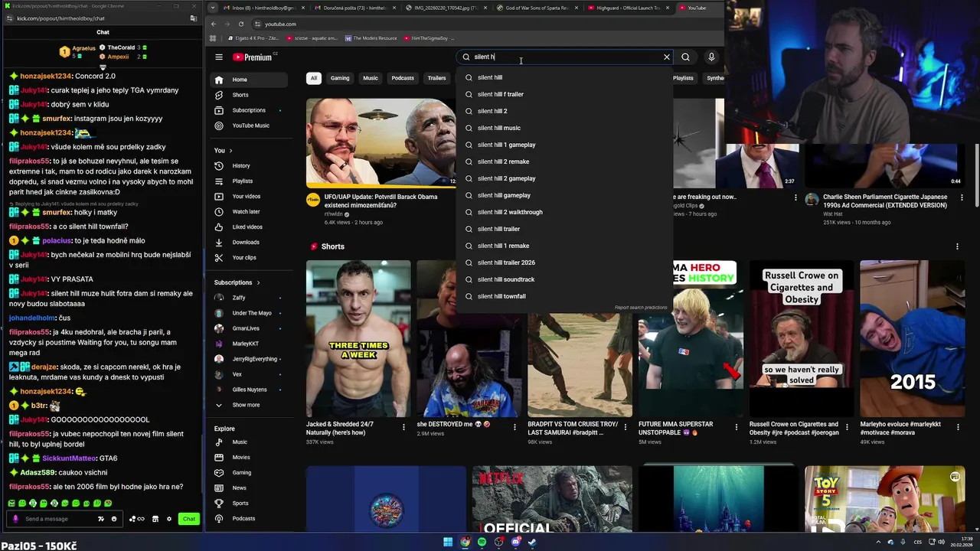This screenshot has width=980, height=551.
Task: Open Explore Sports category
Action: point(248,504)
